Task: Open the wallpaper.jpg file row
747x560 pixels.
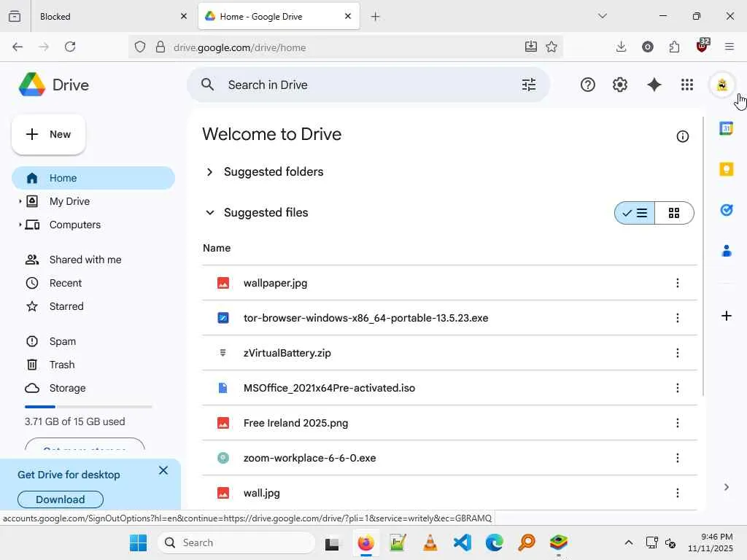Action: [x=449, y=283]
